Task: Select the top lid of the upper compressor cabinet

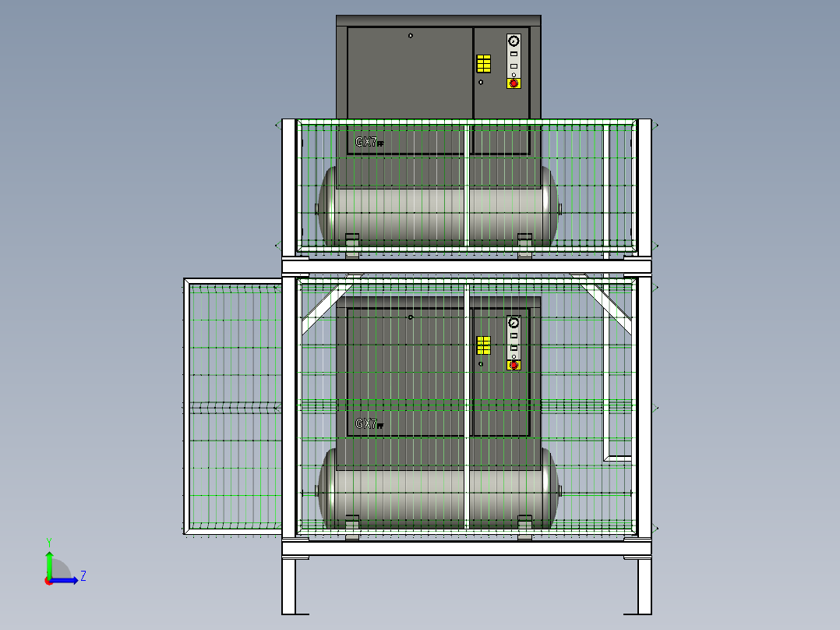Action: pyautogui.click(x=438, y=21)
